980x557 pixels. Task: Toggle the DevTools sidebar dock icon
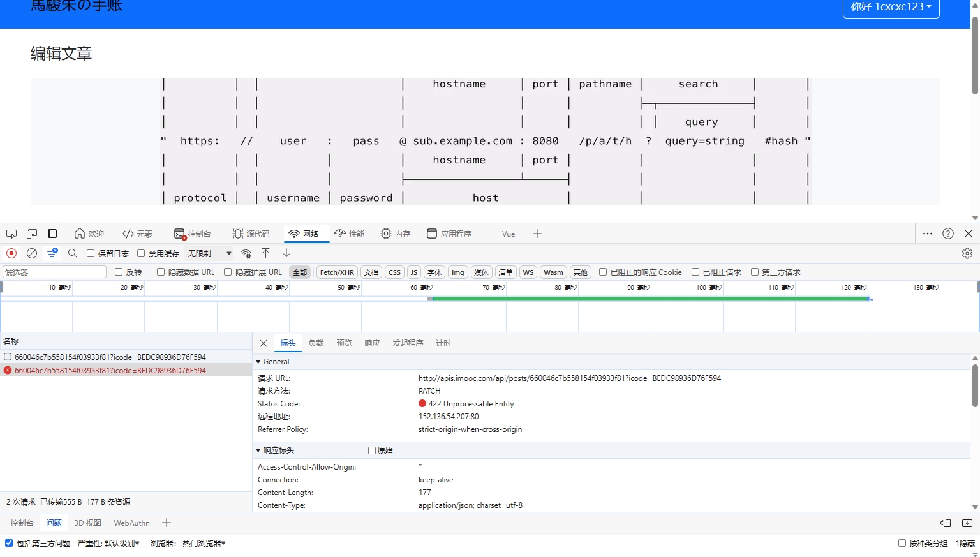52,234
